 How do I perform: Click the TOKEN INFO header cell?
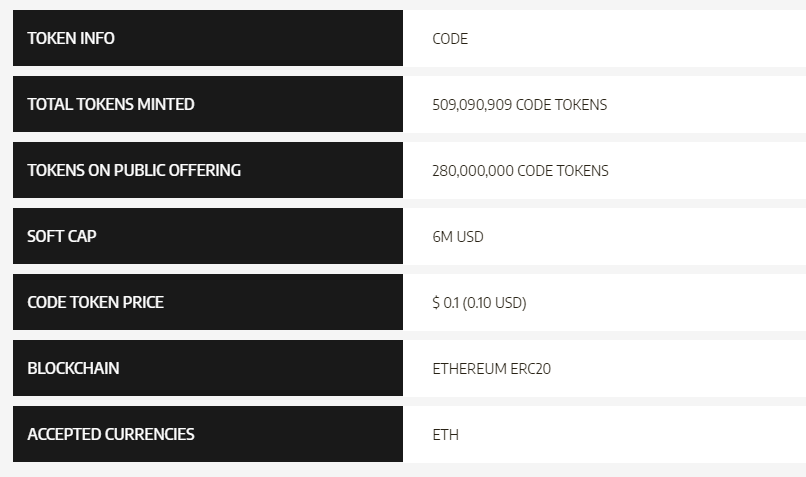(71, 38)
